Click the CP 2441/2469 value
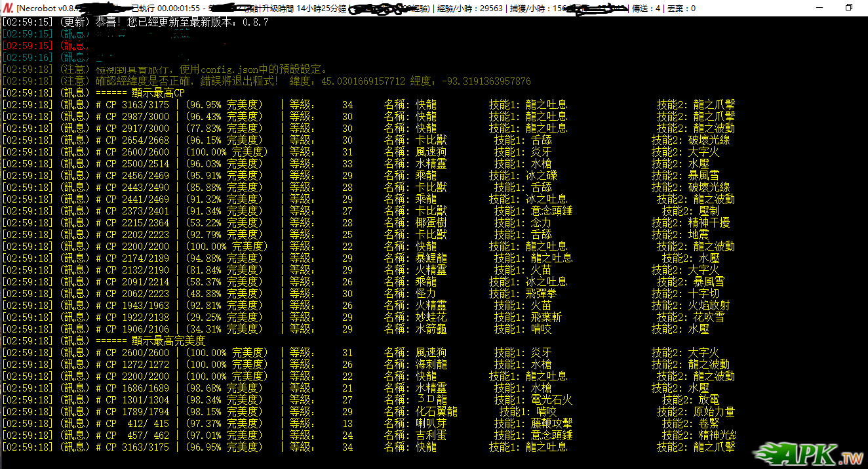 pos(137,199)
